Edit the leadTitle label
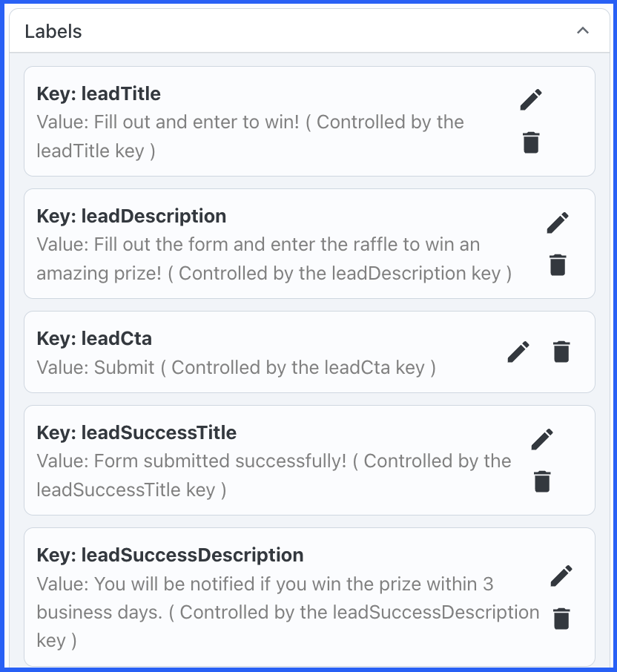This screenshot has height=672, width=617. (x=531, y=99)
